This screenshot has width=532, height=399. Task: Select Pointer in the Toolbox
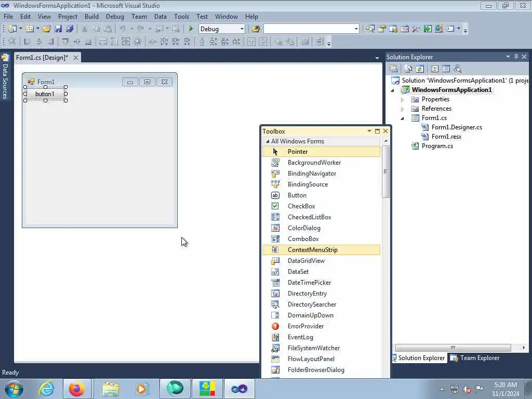click(321, 152)
